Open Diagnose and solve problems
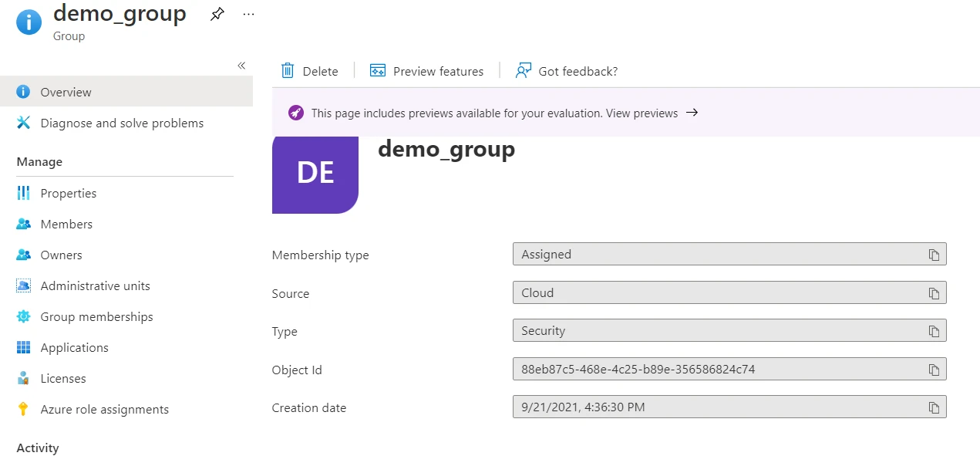The image size is (980, 456). (x=122, y=123)
